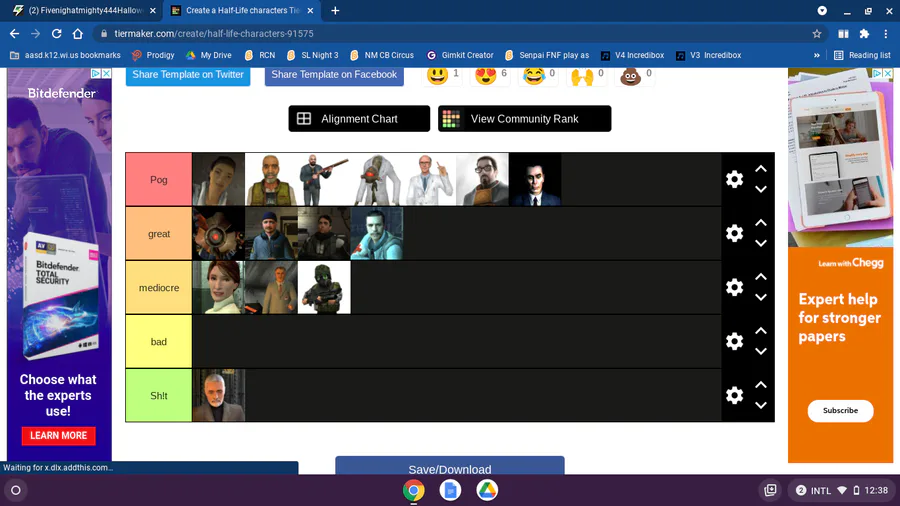Open a new browser tab
Viewport: 900px width, 506px height.
coord(335,10)
